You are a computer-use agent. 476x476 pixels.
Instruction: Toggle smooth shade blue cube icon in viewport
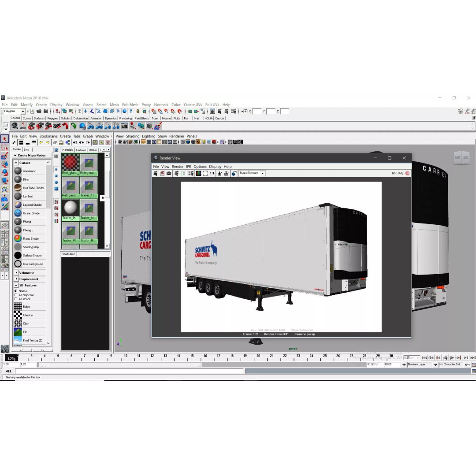tap(188, 142)
